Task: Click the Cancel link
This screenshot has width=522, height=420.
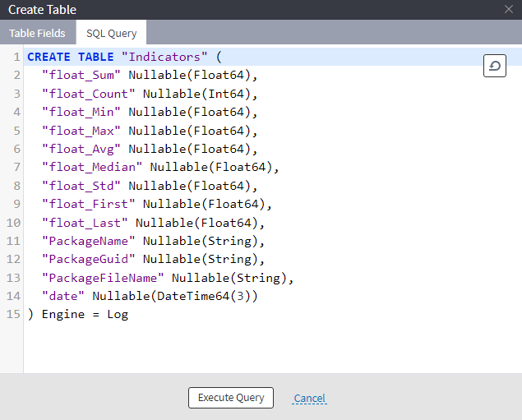Action: tap(309, 398)
